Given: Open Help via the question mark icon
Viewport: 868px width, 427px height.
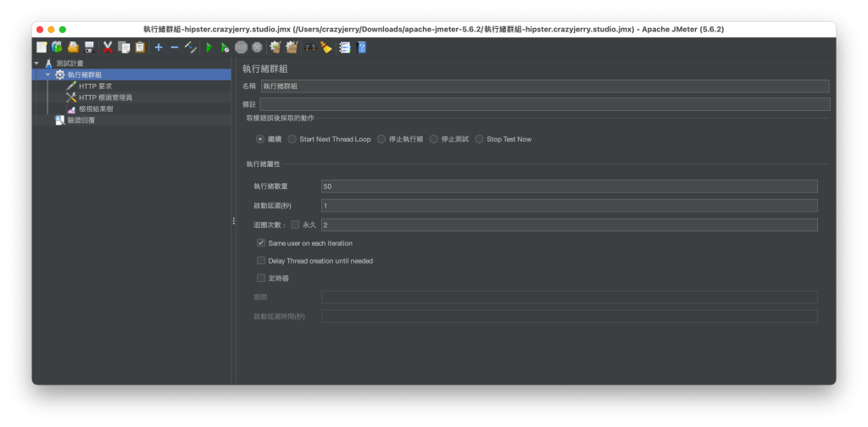Looking at the screenshot, I should click(x=361, y=47).
